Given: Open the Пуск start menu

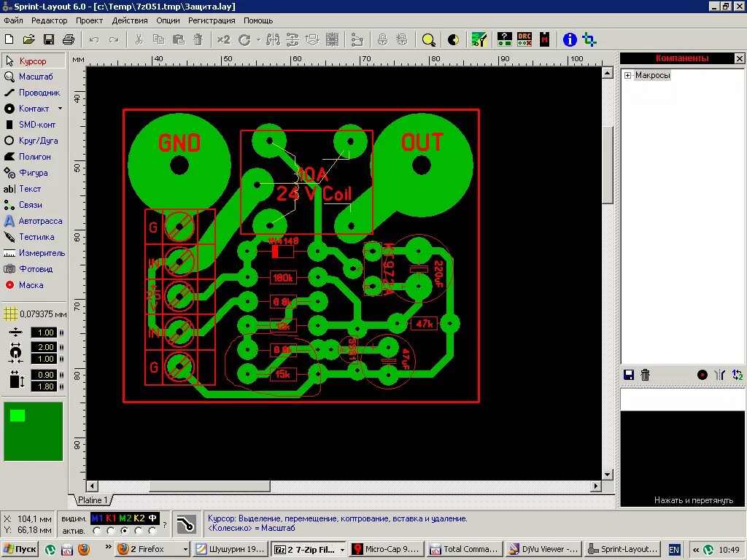Looking at the screenshot, I should (x=20, y=549).
